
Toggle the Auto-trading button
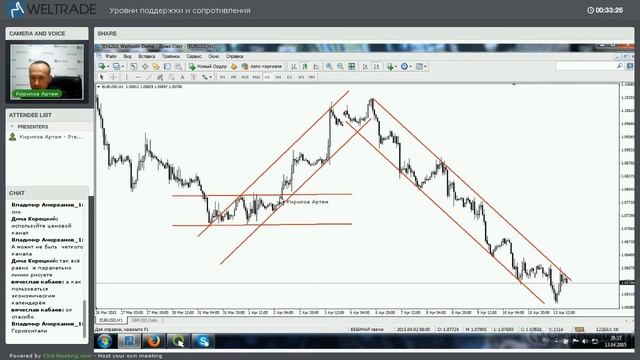coord(262,66)
